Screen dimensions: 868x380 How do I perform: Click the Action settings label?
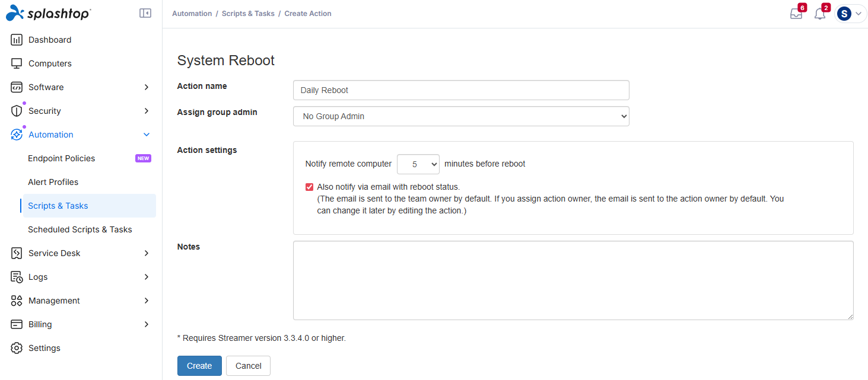(x=207, y=150)
